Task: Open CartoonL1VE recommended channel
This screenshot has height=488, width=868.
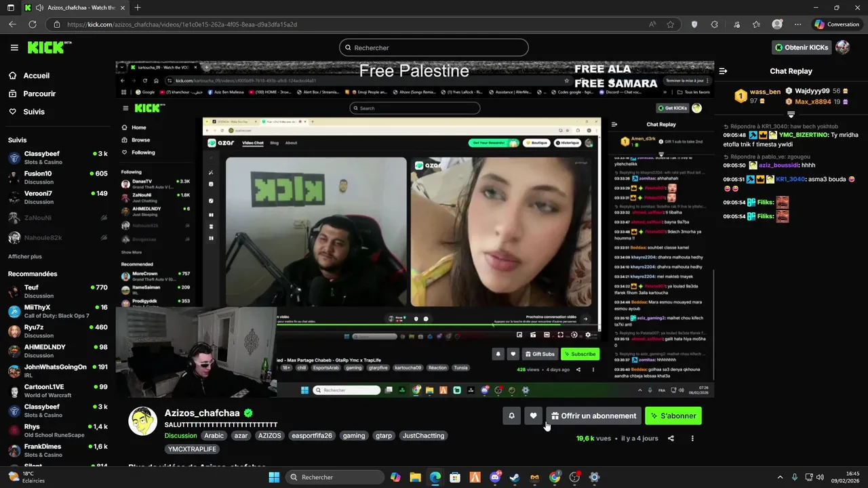Action: click(58, 391)
